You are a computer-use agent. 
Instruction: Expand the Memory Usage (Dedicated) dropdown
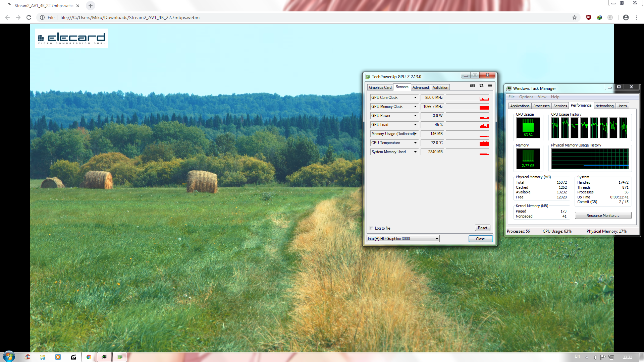coord(415,134)
